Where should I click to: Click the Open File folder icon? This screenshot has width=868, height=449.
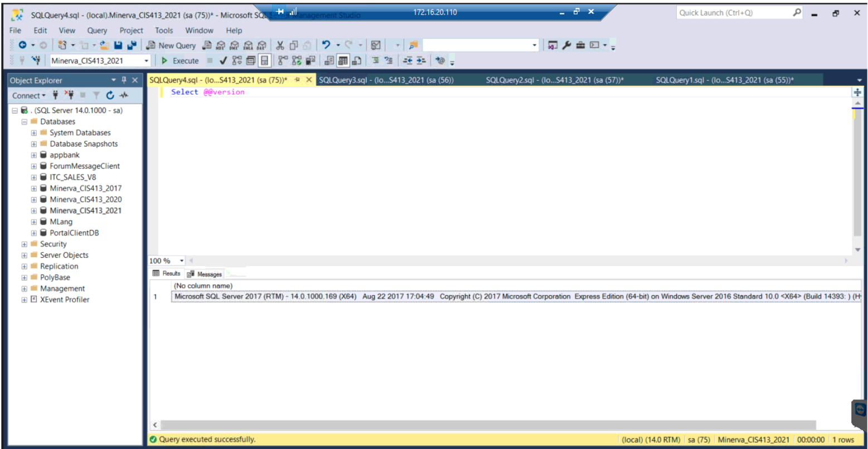[x=104, y=46]
